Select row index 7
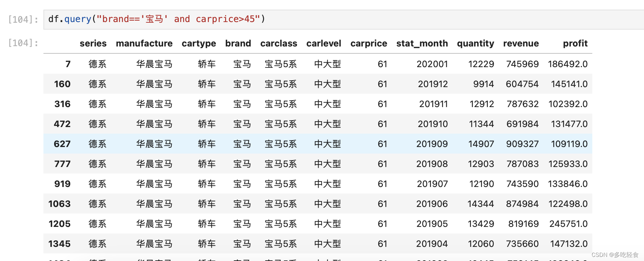Viewport: 644px width, 261px height. tap(68, 64)
